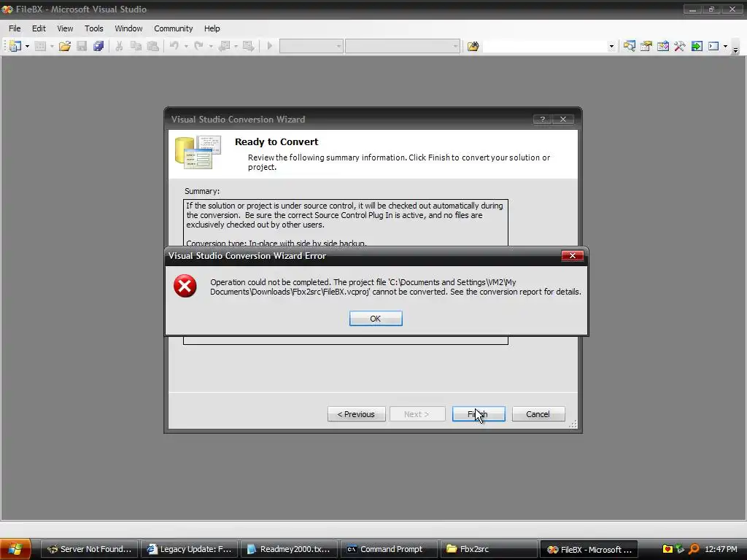Image resolution: width=747 pixels, height=560 pixels.
Task: Open the View menu
Action: pyautogui.click(x=65, y=28)
